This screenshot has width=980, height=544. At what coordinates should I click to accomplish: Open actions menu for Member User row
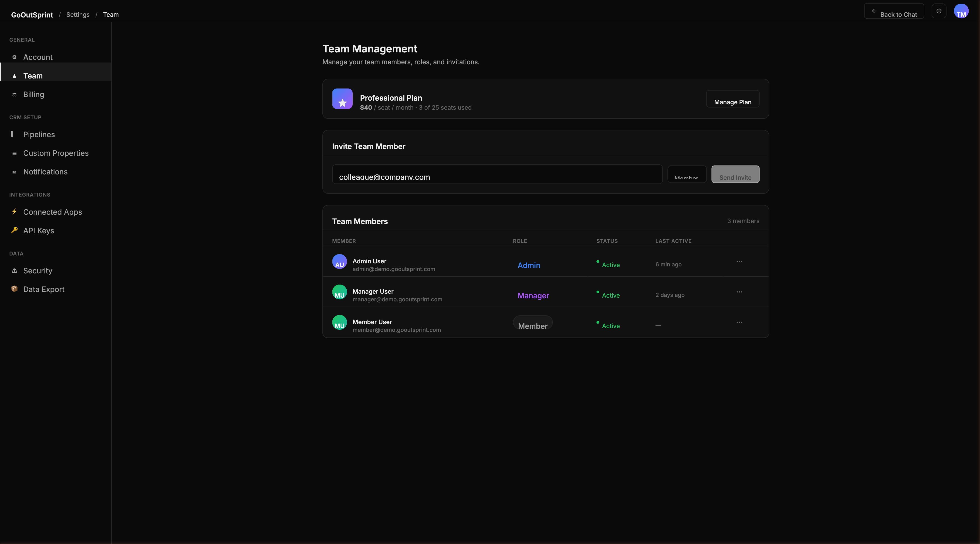[740, 322]
